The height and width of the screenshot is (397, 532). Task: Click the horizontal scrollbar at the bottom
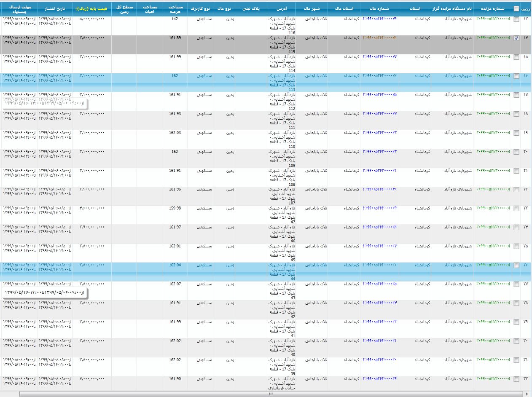(x=270, y=394)
